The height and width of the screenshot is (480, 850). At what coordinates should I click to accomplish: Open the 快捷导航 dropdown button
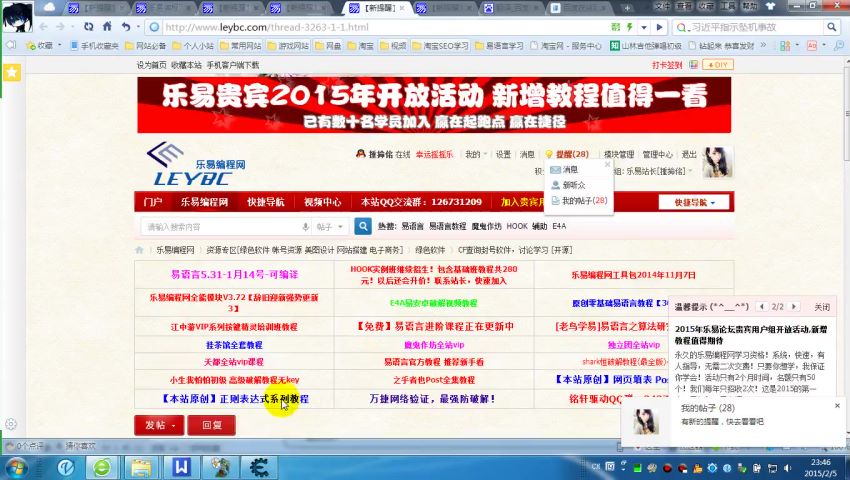(x=694, y=202)
